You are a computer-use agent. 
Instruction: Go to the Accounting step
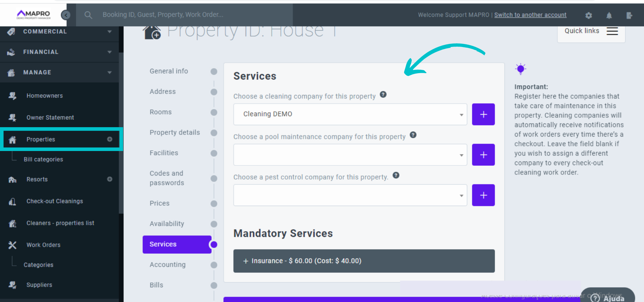(x=168, y=265)
